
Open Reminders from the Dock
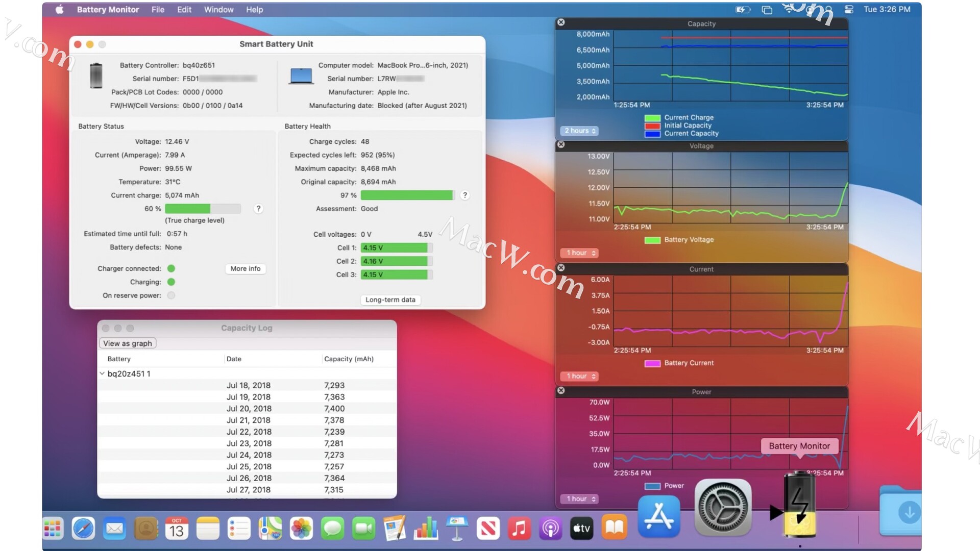(x=239, y=528)
